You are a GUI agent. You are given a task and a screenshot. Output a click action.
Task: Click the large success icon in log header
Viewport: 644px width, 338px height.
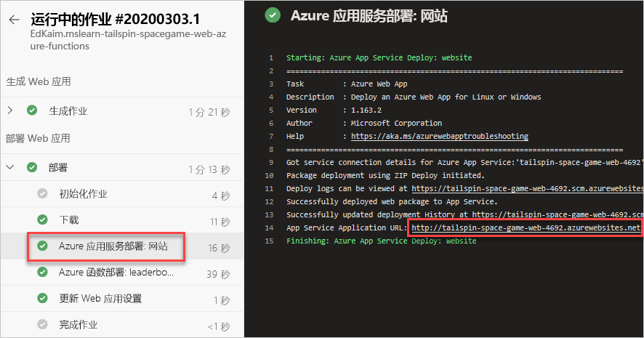click(x=273, y=15)
